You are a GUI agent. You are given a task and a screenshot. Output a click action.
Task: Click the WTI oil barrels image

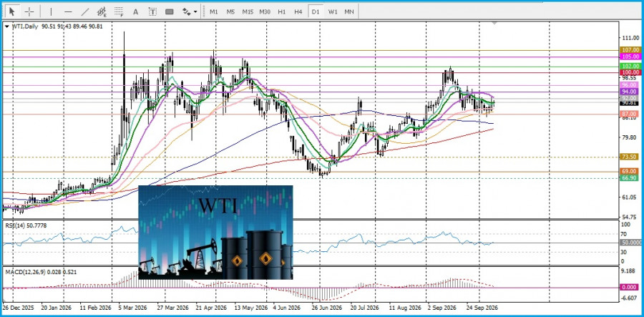pos(215,233)
